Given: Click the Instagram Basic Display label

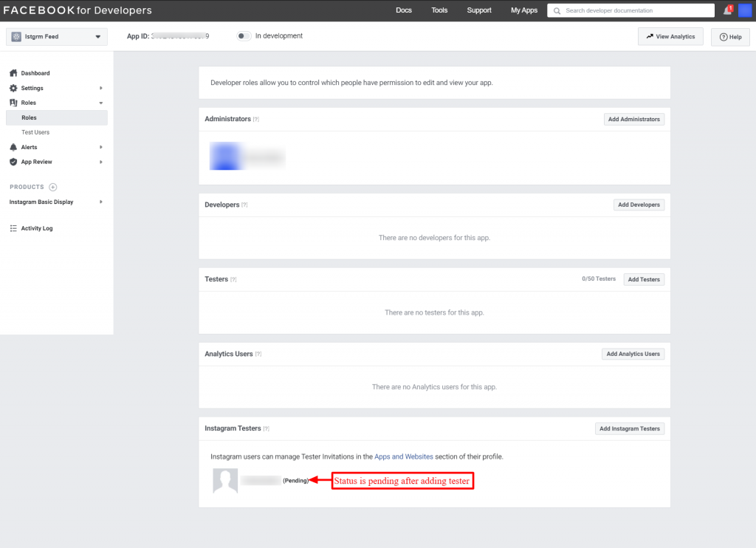Looking at the screenshot, I should (x=41, y=202).
